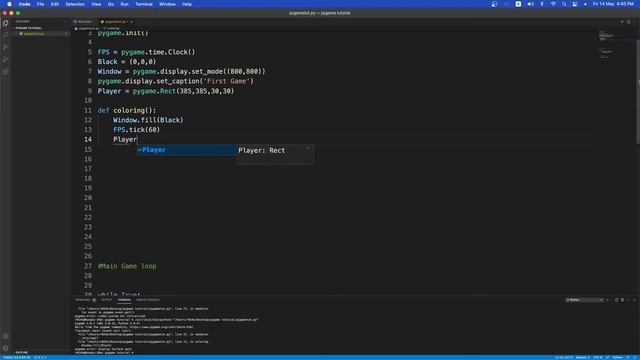
Task: Open the View menu
Action: (x=96, y=4)
